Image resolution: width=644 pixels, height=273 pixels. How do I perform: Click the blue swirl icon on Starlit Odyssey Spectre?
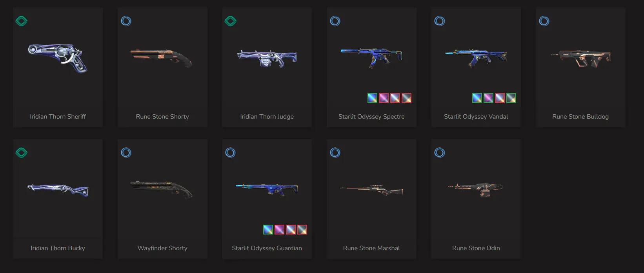335,21
